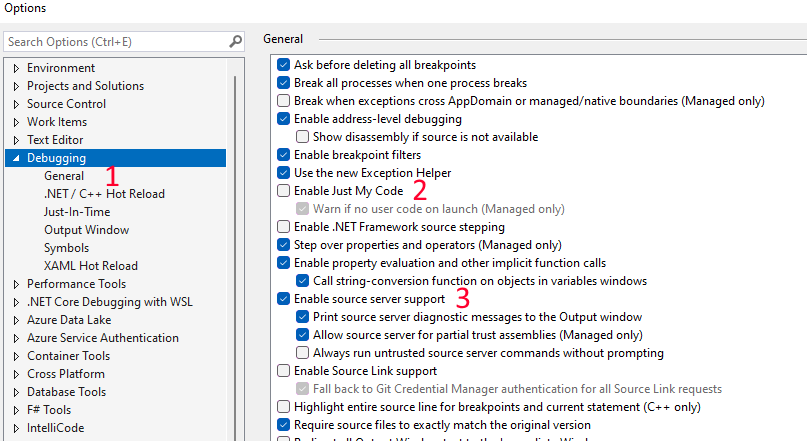The image size is (807, 441).
Task: Expand the Text Editor node
Action: [16, 140]
